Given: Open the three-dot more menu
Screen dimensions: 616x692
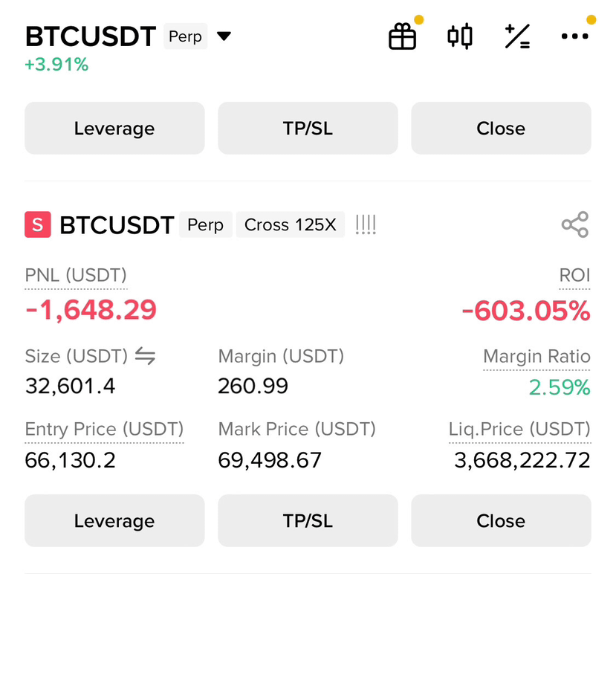Looking at the screenshot, I should pos(574,36).
